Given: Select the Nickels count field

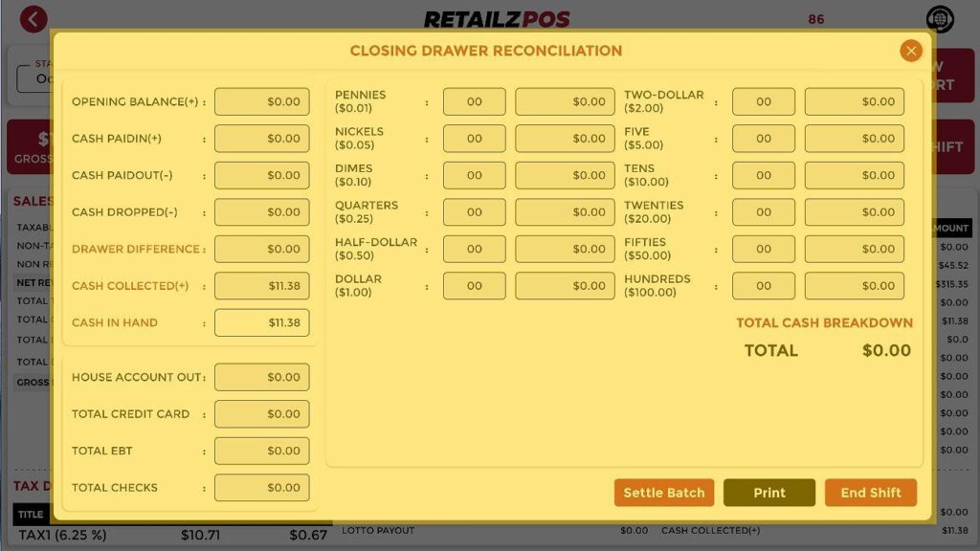Looking at the screenshot, I should coord(474,139).
